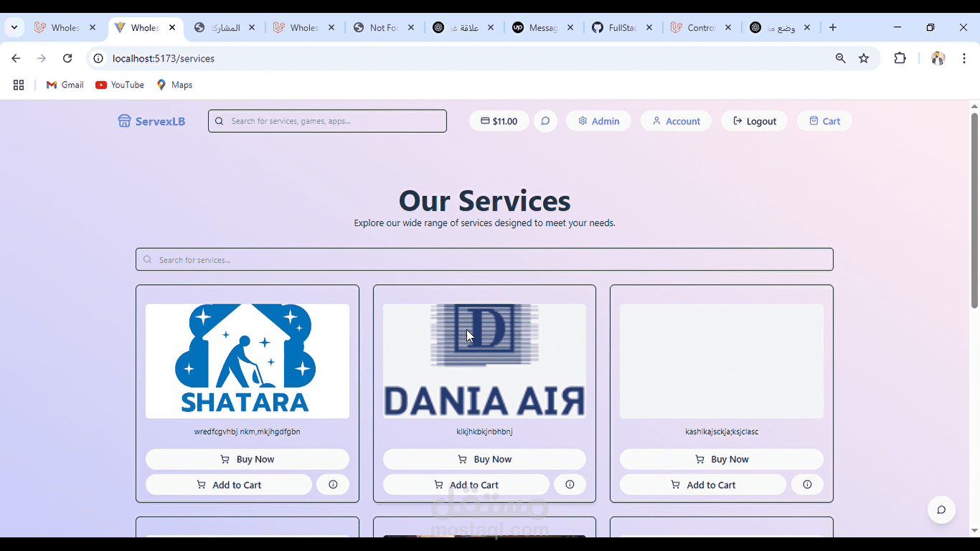Open the SHATARA service image
Image resolution: width=980 pixels, height=551 pixels.
pos(248,361)
